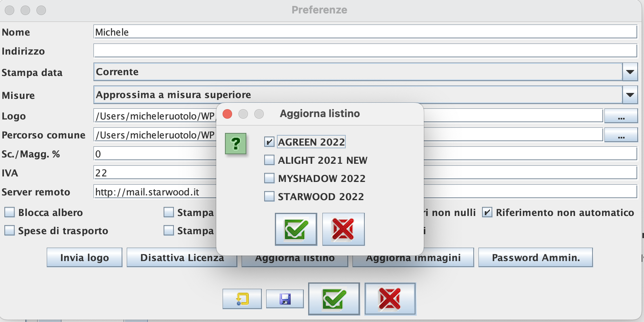Image resolution: width=644 pixels, height=322 pixels.
Task: Browse for Logo file path
Action: [x=621, y=116]
